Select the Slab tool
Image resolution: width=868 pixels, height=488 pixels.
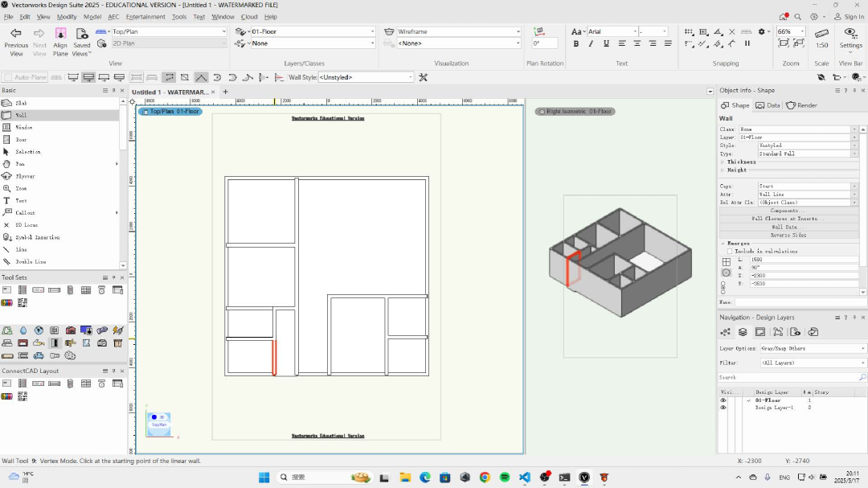pyautogui.click(x=21, y=103)
